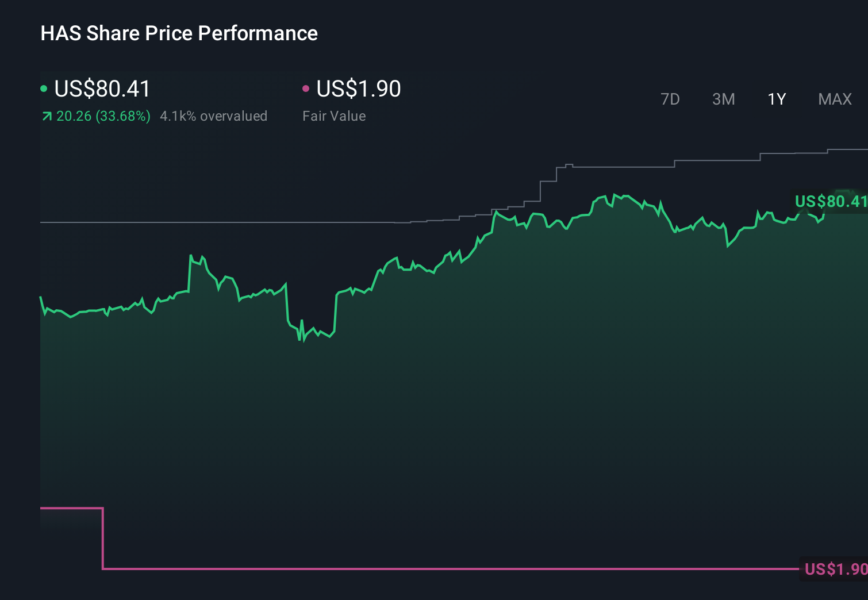Image resolution: width=868 pixels, height=600 pixels.
Task: Click the 20.26 (33.68%) gain text
Action: click(102, 116)
